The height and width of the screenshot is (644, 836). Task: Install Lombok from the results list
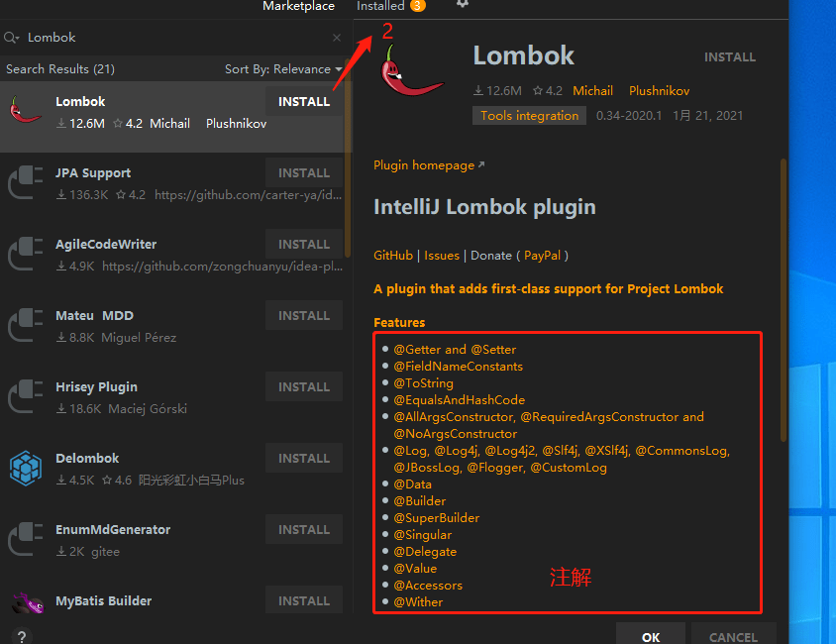tap(304, 101)
